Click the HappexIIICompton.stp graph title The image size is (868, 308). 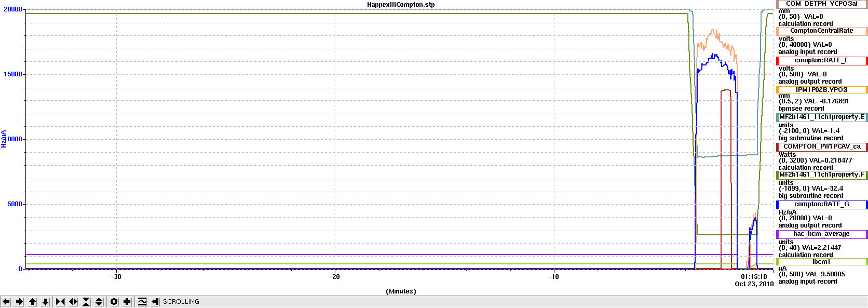pyautogui.click(x=401, y=5)
